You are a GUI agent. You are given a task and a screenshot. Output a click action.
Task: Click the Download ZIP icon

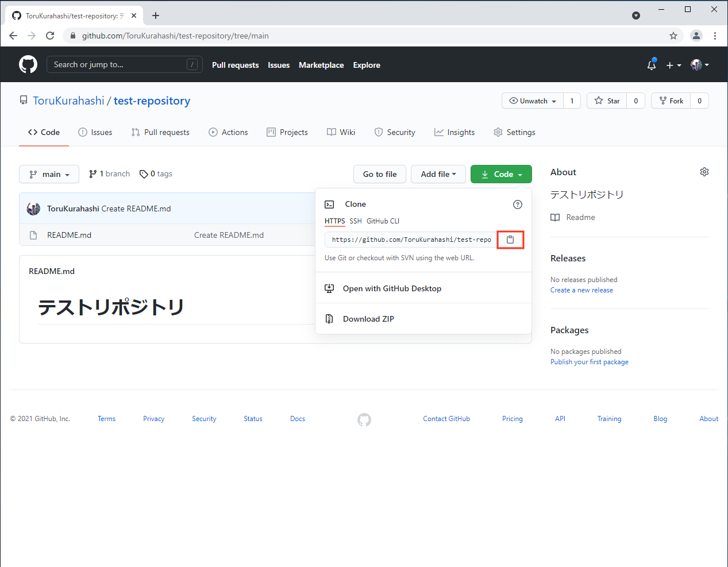[329, 319]
